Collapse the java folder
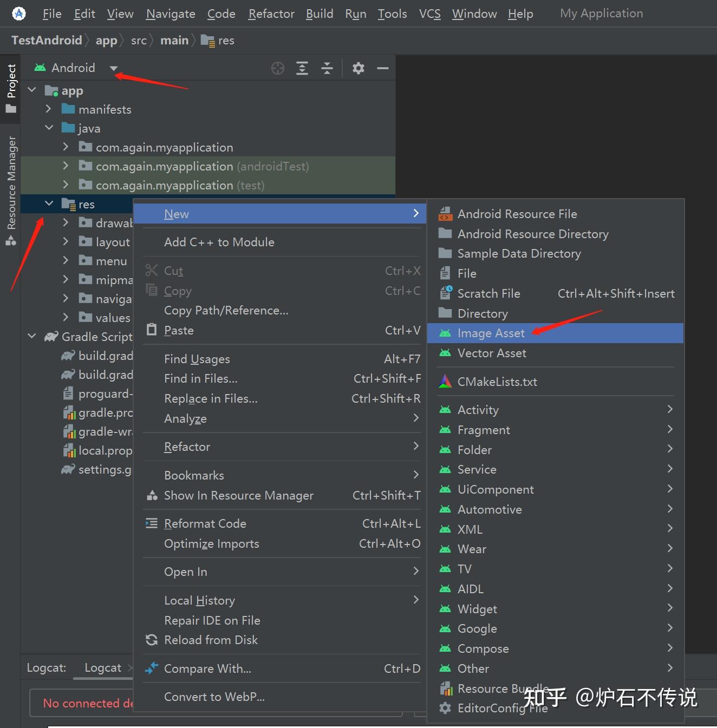717x728 pixels. coord(49,128)
